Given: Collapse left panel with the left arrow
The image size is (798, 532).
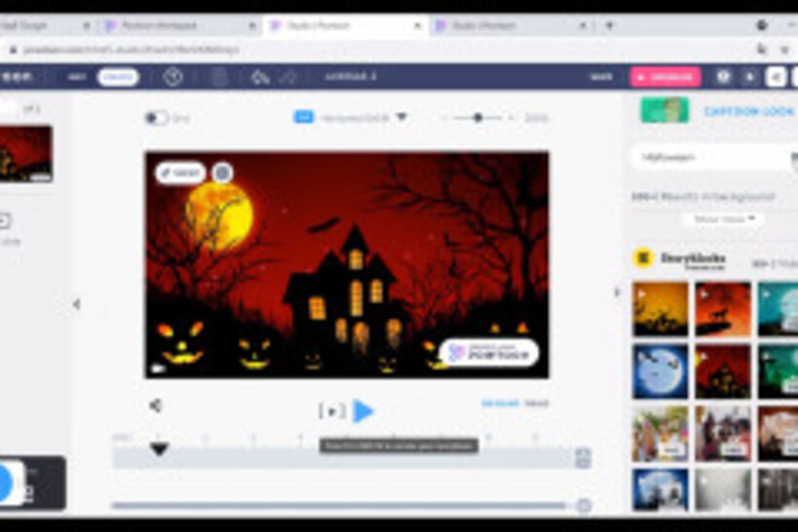Looking at the screenshot, I should click(76, 304).
